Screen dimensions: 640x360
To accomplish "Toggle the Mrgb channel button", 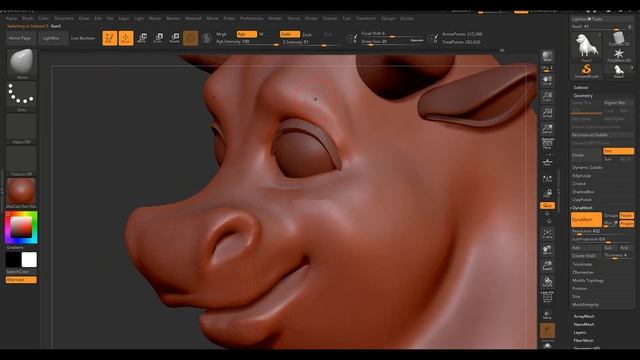I will [222, 34].
